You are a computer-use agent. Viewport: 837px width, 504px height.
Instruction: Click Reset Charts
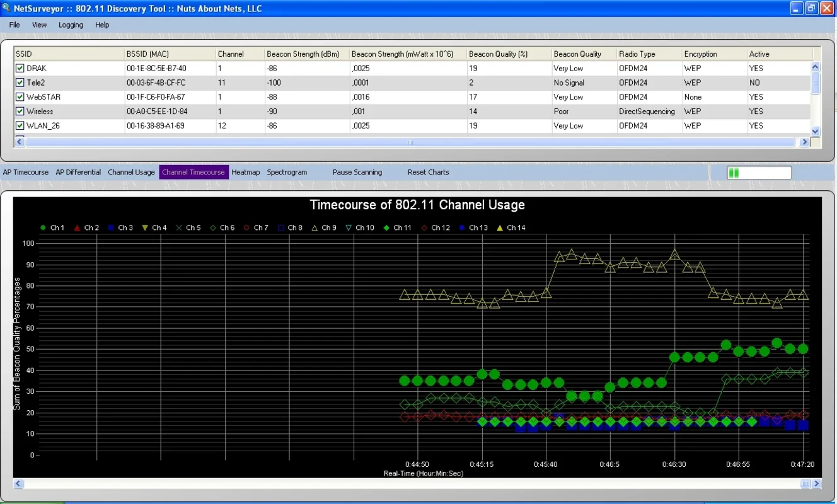429,172
